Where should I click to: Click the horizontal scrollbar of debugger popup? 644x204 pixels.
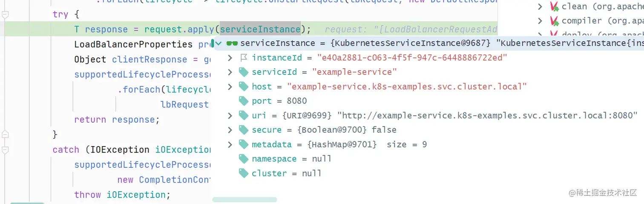(244, 200)
